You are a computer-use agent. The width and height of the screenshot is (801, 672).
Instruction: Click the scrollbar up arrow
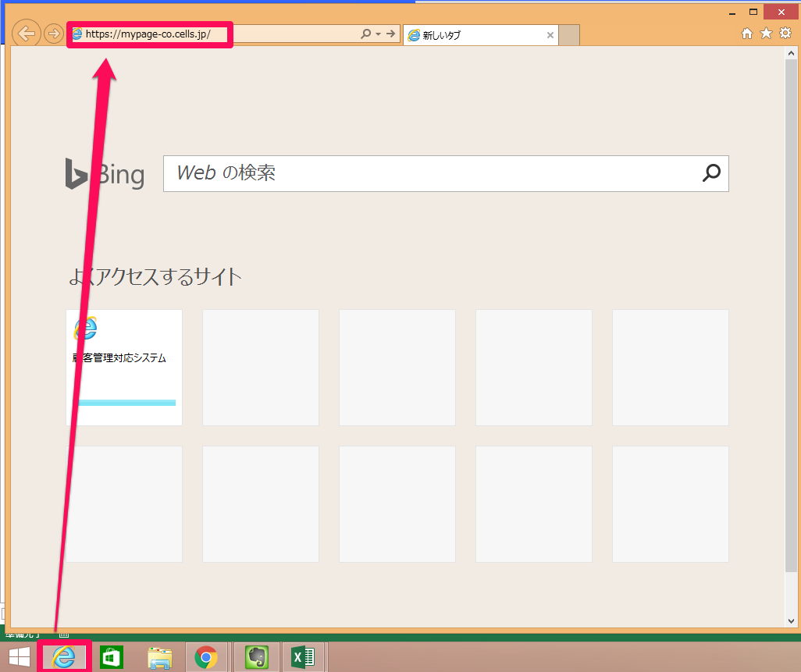(791, 53)
